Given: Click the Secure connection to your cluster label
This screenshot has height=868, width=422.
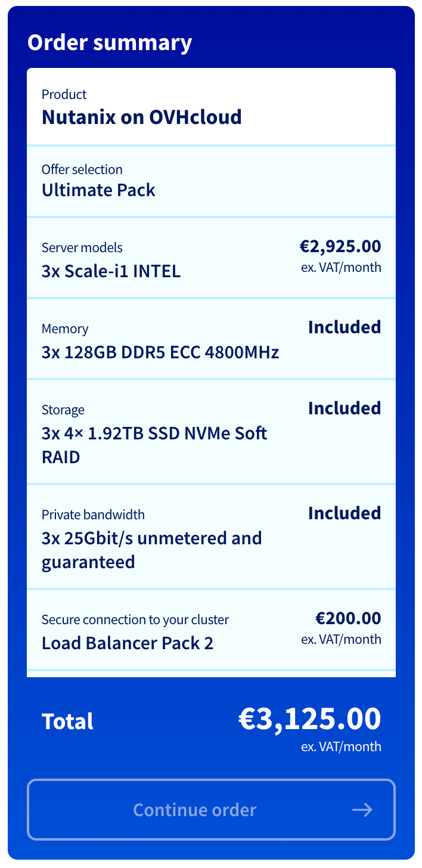Looking at the screenshot, I should coord(135,619).
